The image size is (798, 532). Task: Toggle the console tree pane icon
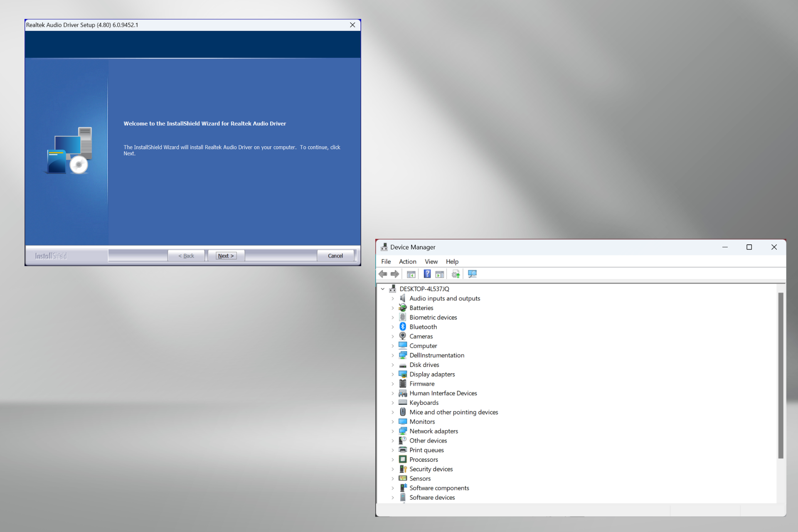(x=411, y=274)
